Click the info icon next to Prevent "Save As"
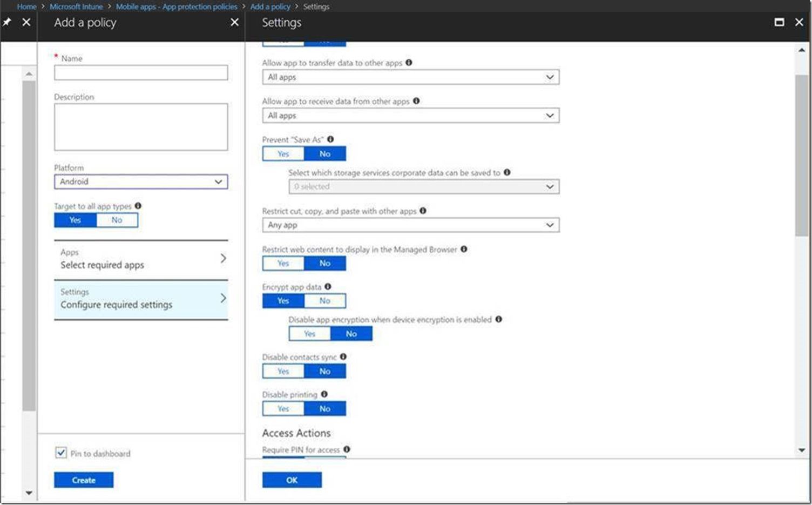Screen dimensions: 812x505 (x=330, y=139)
